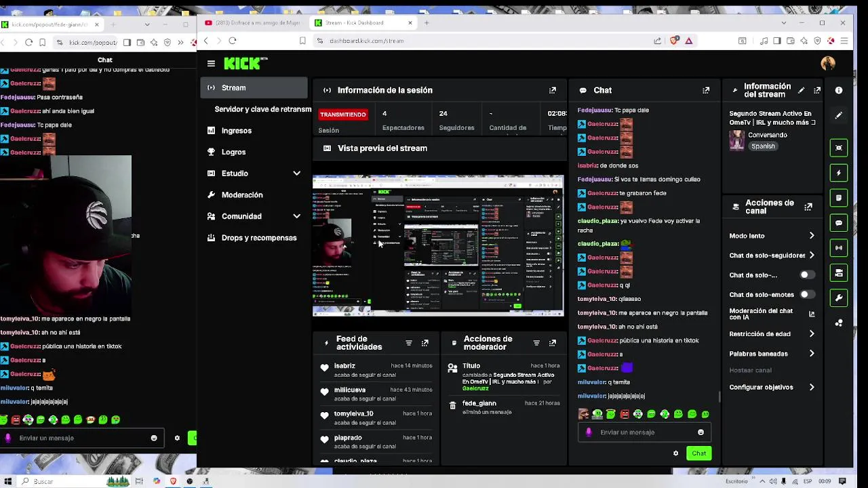Screen dimensions: 868x488
Task: Switch to the YouTube browser tab
Action: [252, 23]
